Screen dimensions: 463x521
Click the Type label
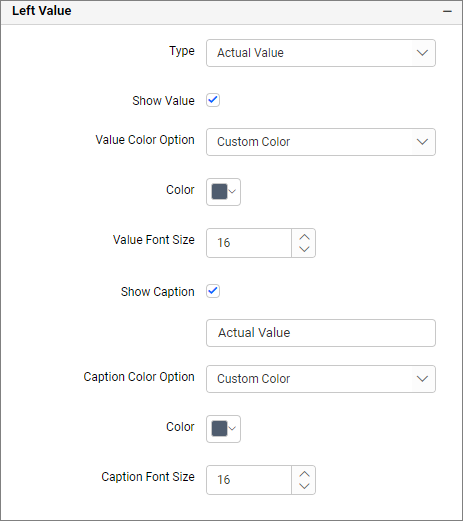pyautogui.click(x=182, y=51)
